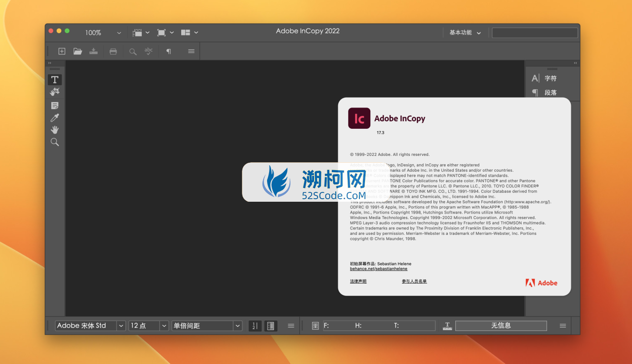Open the top toolbar hamburger menu
The height and width of the screenshot is (364, 632).
[191, 51]
